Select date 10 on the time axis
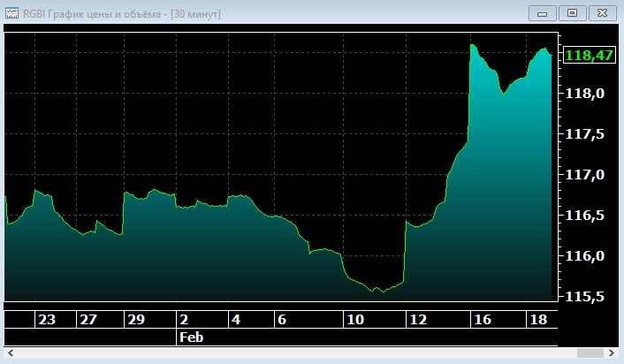Screen dimensions: 624x364 pos(354,320)
